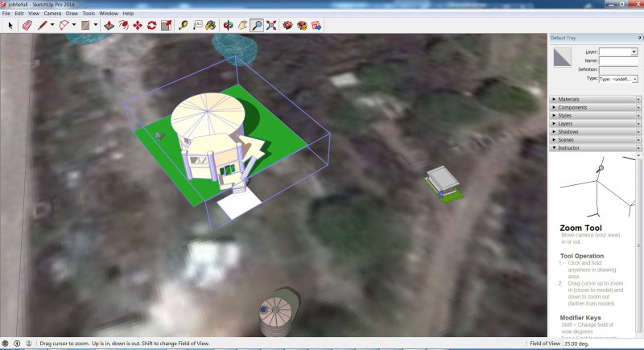Open the Window menu

pyautogui.click(x=109, y=14)
